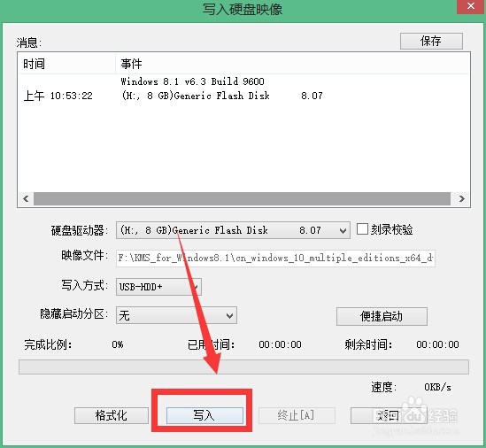Screen dimensions: 486x448
Task: Click the 写入 button
Action: 204,415
